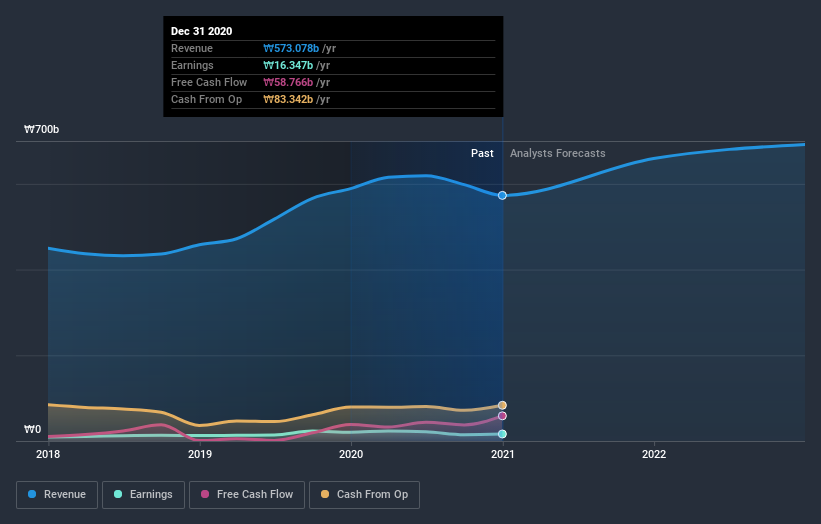The width and height of the screenshot is (821, 524).
Task: Select the 2021 axis label
Action: point(503,454)
